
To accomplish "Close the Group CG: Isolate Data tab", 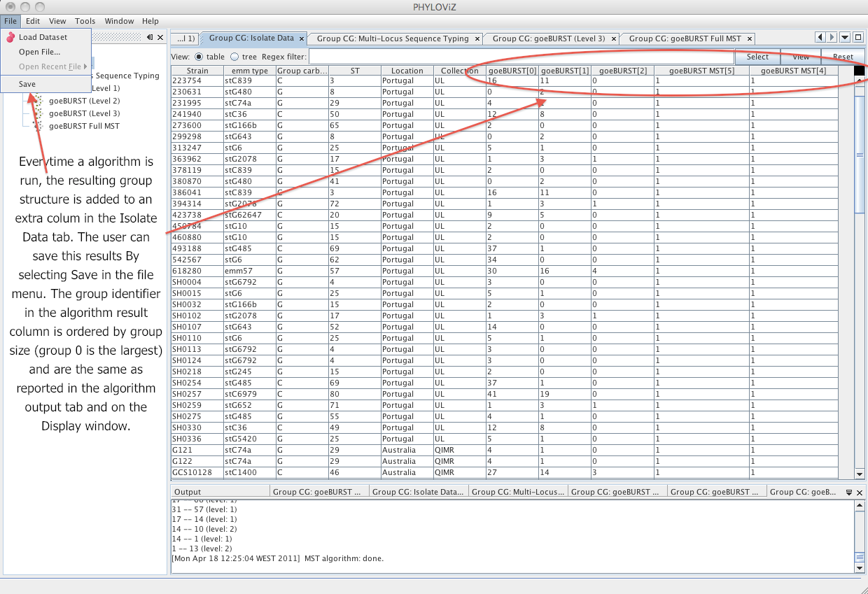I will 302,38.
